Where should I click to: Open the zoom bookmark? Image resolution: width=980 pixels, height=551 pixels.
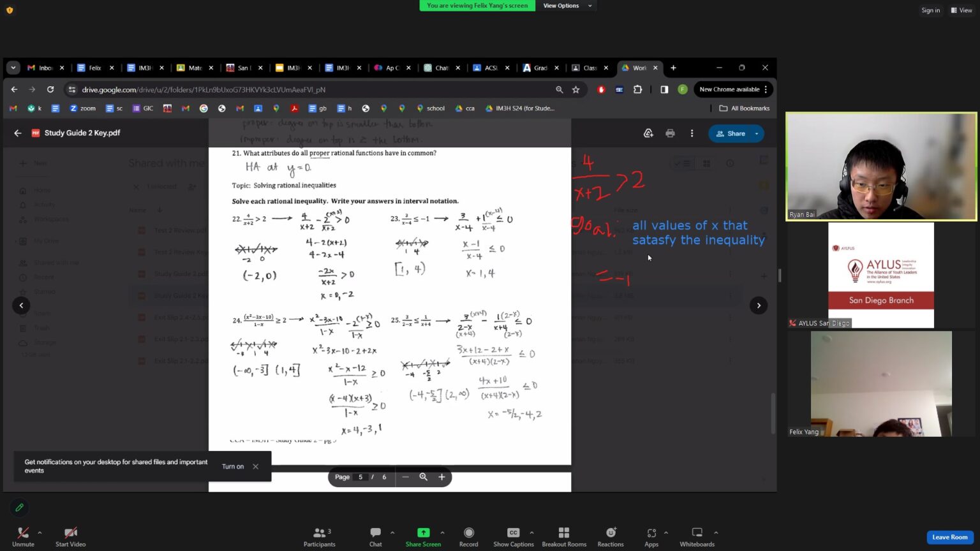click(82, 108)
